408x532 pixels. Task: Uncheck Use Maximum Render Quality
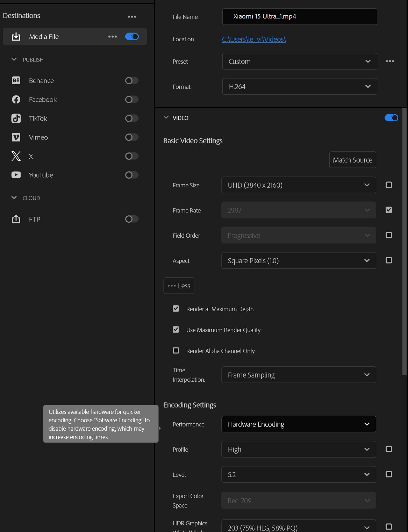(176, 329)
